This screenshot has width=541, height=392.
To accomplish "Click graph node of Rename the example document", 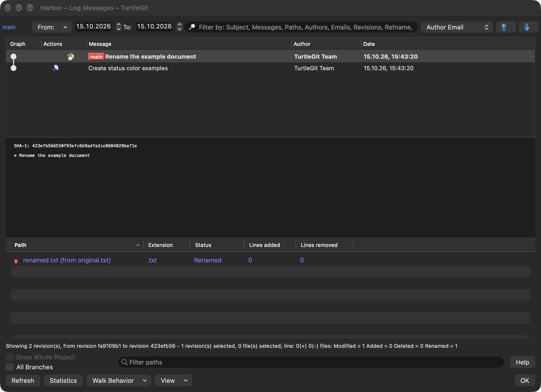I will coord(14,56).
